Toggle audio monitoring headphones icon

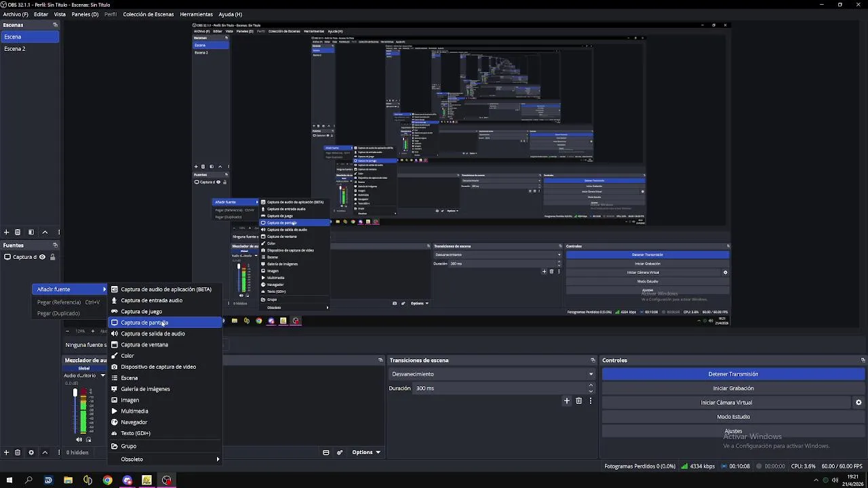(x=88, y=440)
